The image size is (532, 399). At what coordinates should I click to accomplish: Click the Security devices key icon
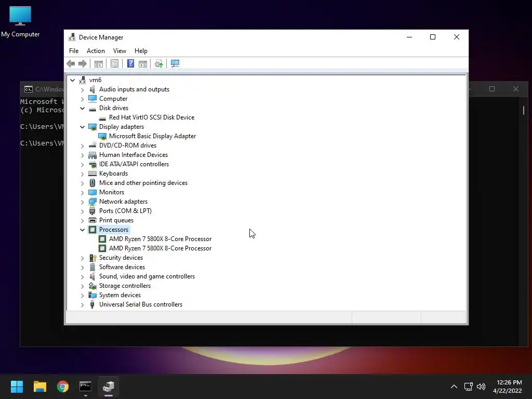click(92, 258)
